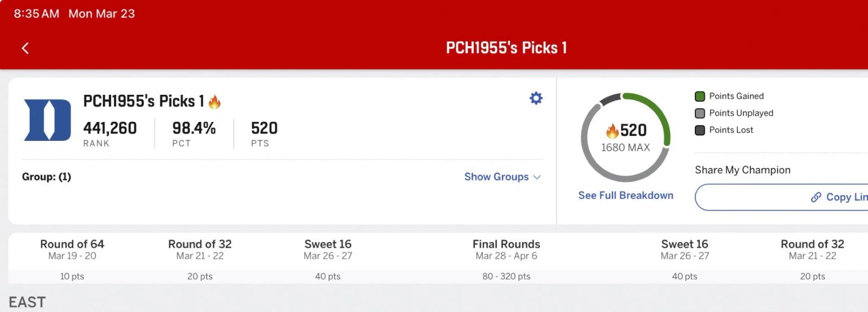Tap the back arrow in header
Viewport: 868px width, 312px height.
25,48
